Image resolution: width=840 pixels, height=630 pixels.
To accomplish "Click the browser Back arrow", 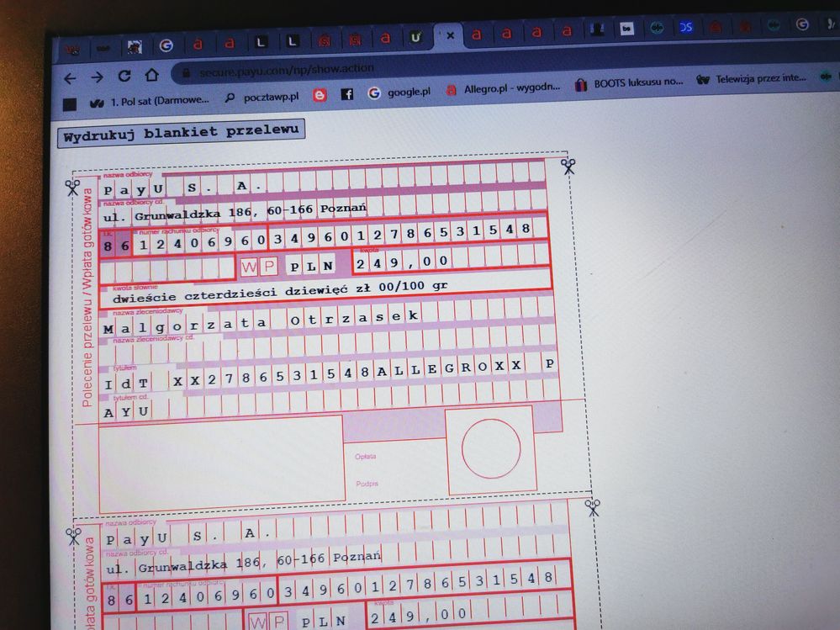I will click(x=70, y=77).
